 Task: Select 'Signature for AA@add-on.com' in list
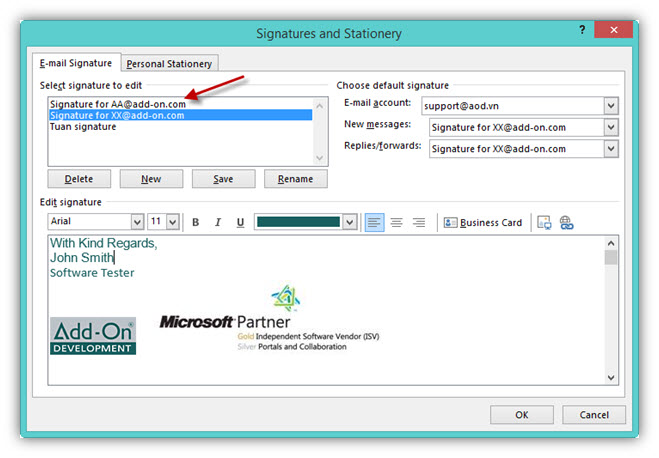click(x=181, y=104)
